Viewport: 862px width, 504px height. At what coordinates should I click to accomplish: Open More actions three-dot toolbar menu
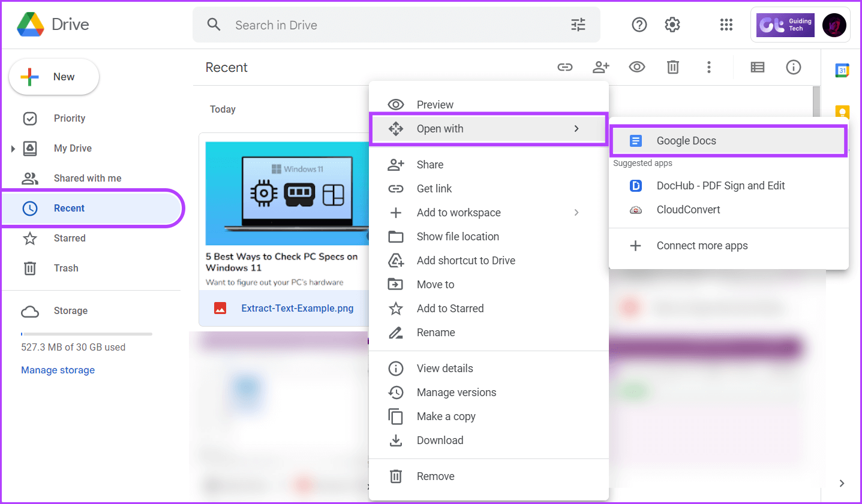(709, 67)
